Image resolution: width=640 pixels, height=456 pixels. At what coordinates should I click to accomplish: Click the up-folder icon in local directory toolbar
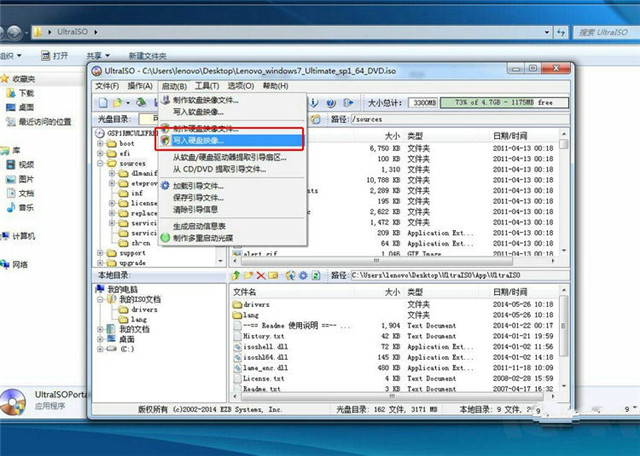tap(237, 275)
